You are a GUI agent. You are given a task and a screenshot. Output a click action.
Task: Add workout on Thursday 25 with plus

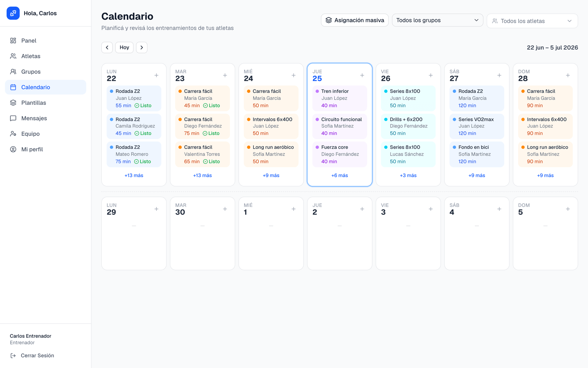point(362,75)
